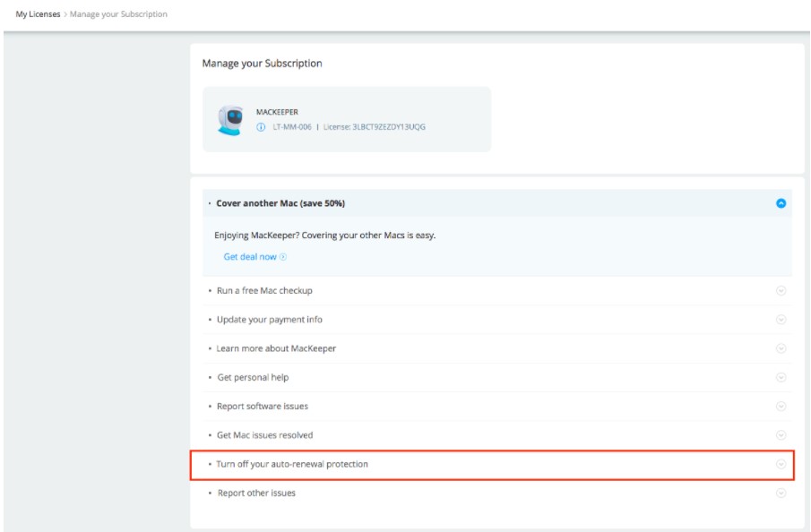Click the Update your payment info label
This screenshot has height=532, width=811.
pos(270,320)
